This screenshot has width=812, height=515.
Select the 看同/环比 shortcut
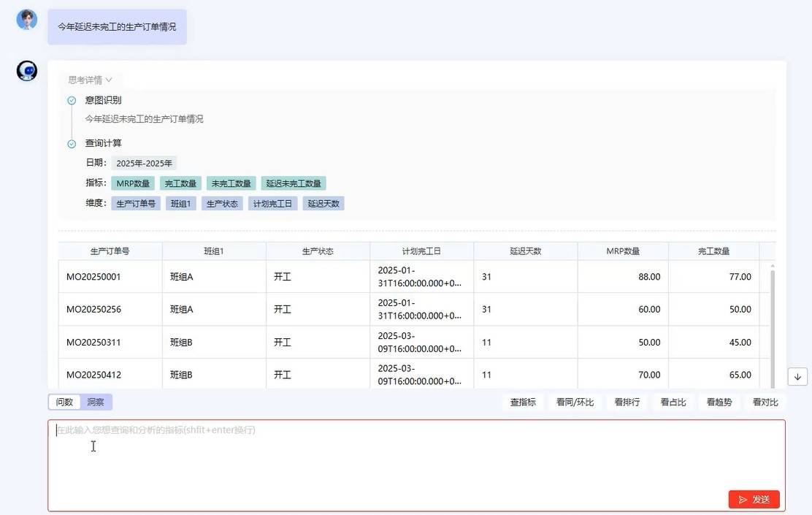tap(575, 402)
